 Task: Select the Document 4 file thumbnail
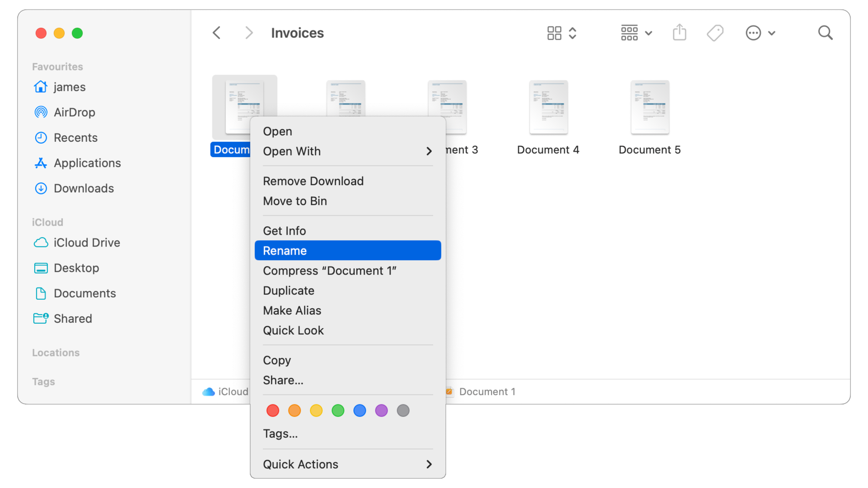point(548,107)
